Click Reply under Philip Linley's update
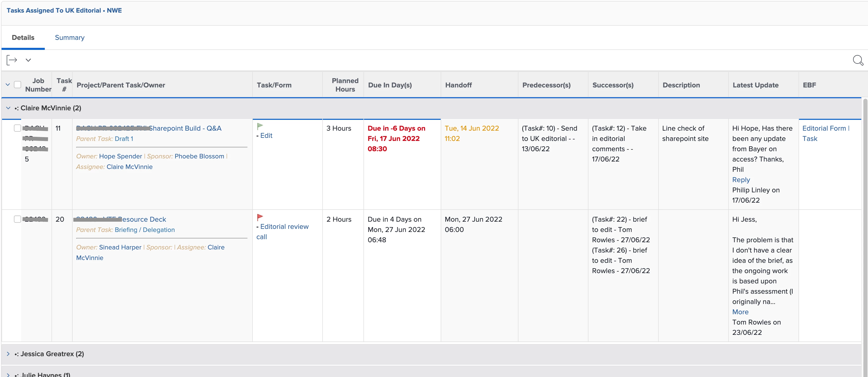This screenshot has height=377, width=868. click(x=741, y=180)
